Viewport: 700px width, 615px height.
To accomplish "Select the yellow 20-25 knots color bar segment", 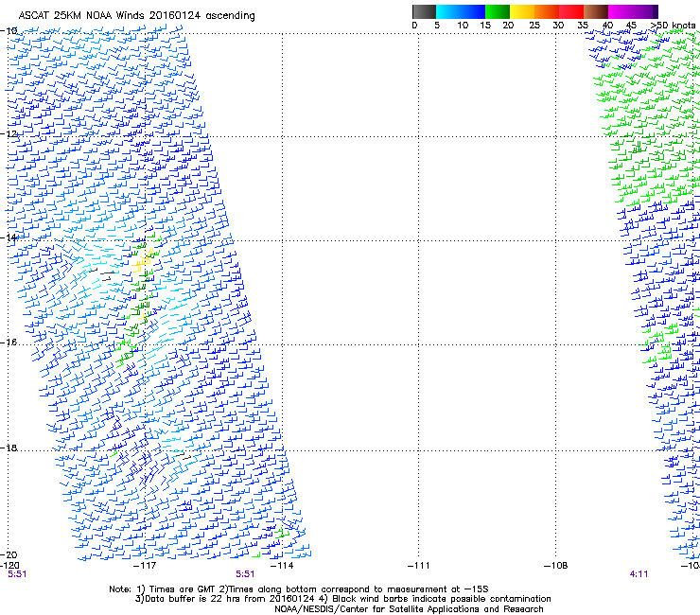I will click(522, 11).
